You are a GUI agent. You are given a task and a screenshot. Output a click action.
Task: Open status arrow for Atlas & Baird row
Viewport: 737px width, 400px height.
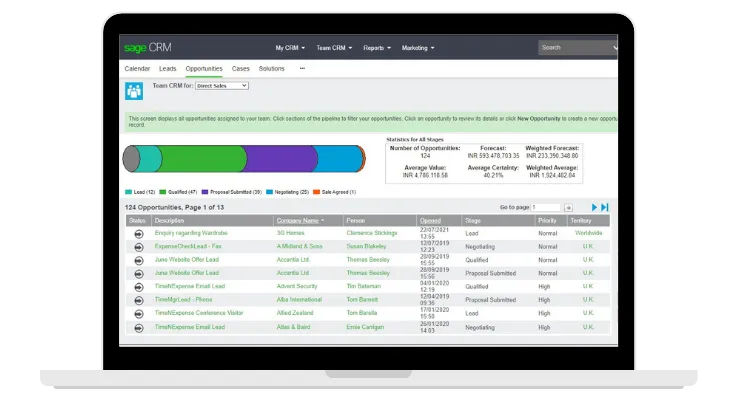pos(139,328)
